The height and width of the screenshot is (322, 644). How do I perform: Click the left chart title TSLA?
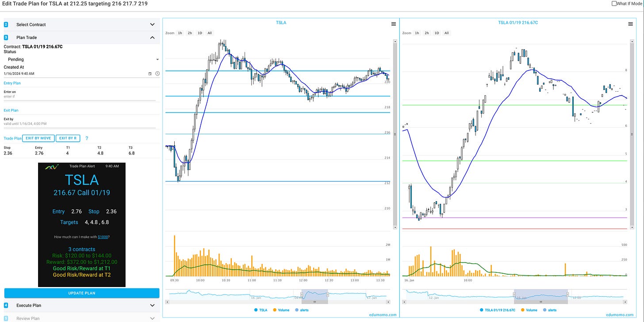[281, 23]
